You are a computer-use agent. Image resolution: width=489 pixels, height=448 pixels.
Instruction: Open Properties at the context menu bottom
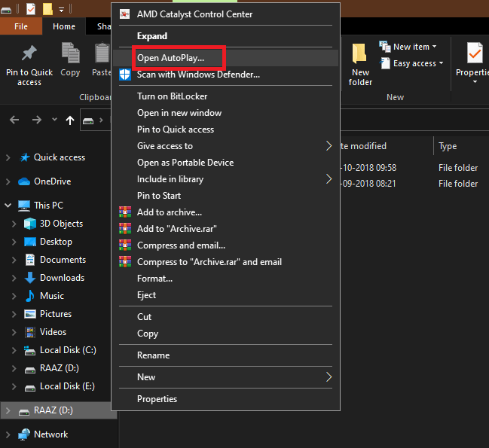(x=225, y=399)
